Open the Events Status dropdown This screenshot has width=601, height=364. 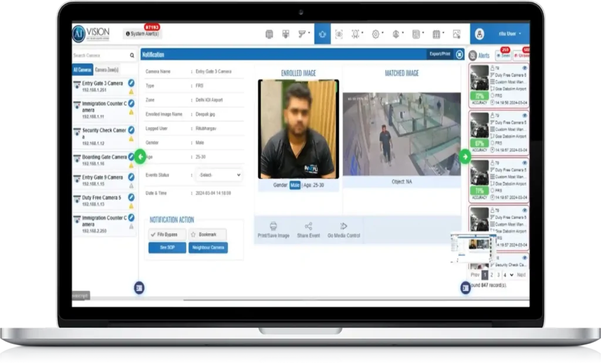218,175
